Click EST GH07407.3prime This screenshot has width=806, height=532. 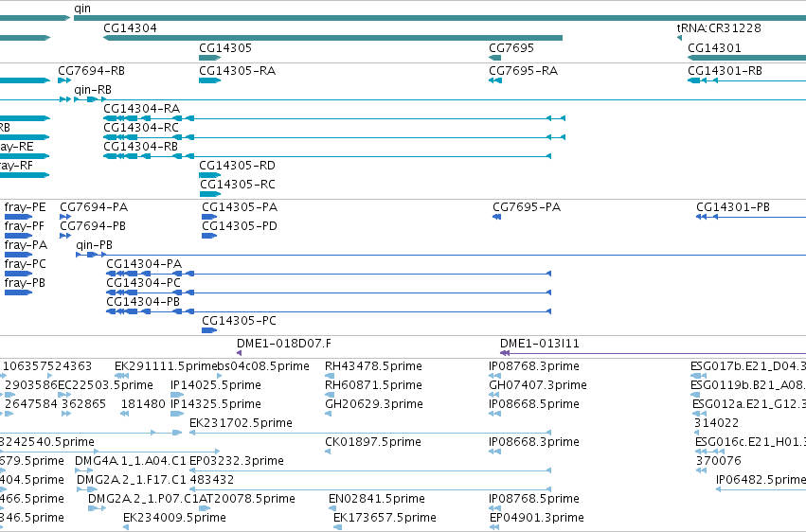[494, 395]
